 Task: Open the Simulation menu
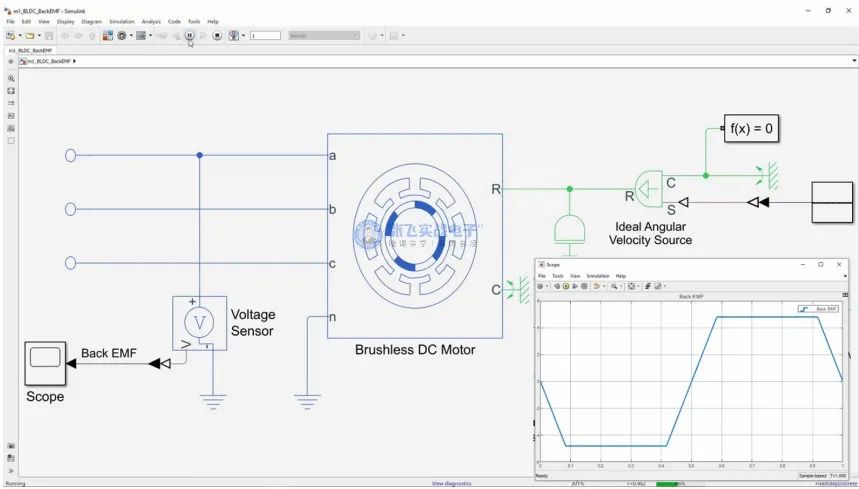coord(121,21)
